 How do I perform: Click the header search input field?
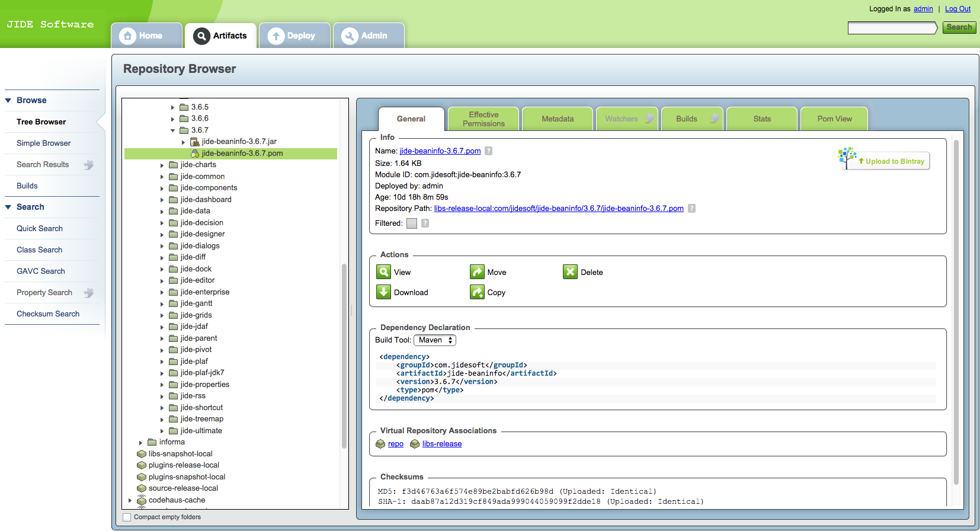(x=892, y=28)
